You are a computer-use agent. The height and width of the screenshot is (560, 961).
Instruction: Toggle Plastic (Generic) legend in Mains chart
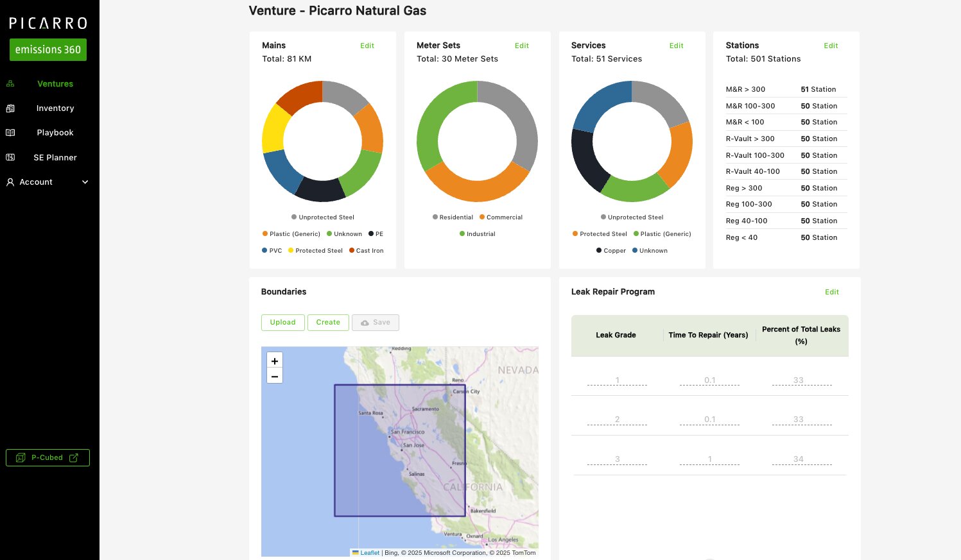[x=291, y=234]
